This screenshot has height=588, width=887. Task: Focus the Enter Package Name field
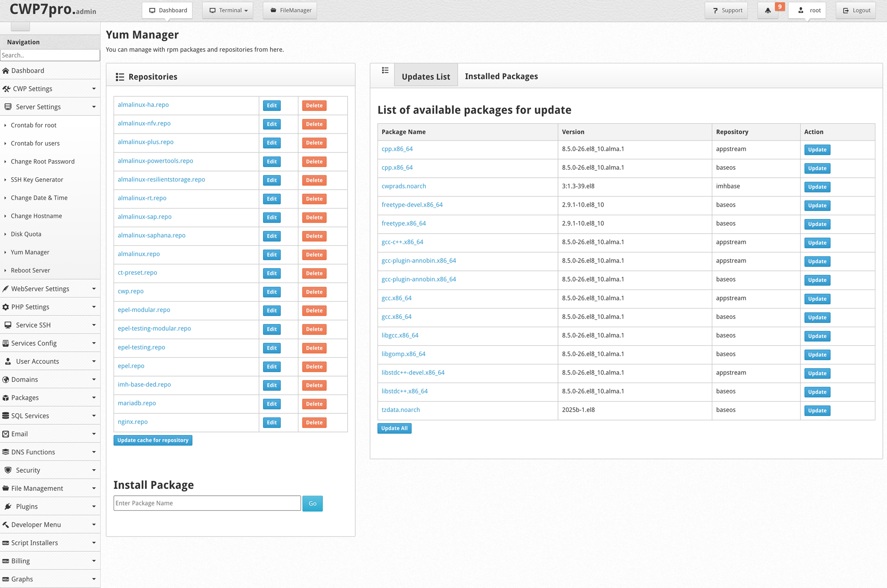click(x=207, y=503)
